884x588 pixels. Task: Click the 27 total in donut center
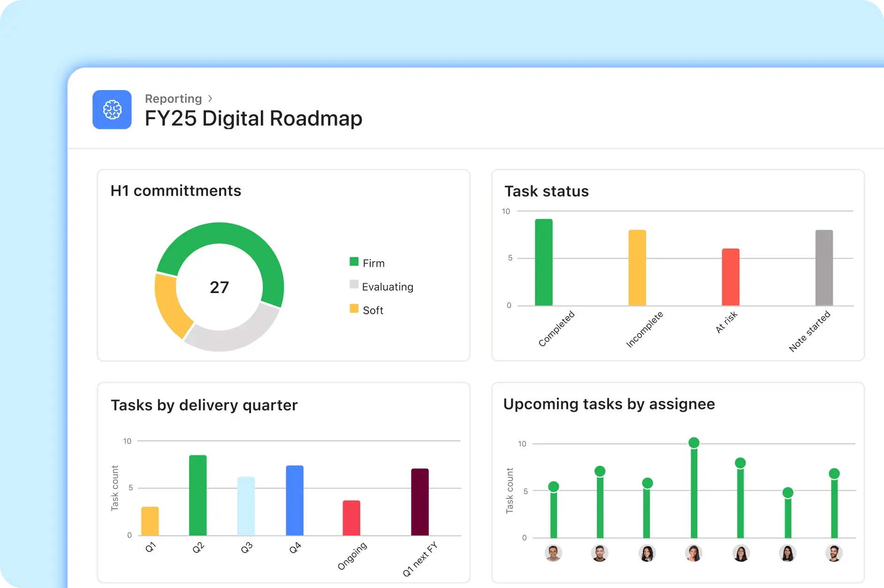click(219, 287)
